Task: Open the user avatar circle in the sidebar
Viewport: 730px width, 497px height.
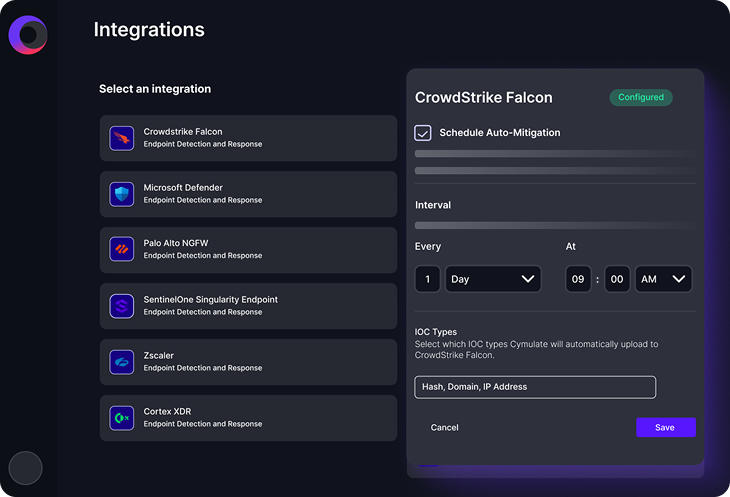Action: click(x=26, y=468)
